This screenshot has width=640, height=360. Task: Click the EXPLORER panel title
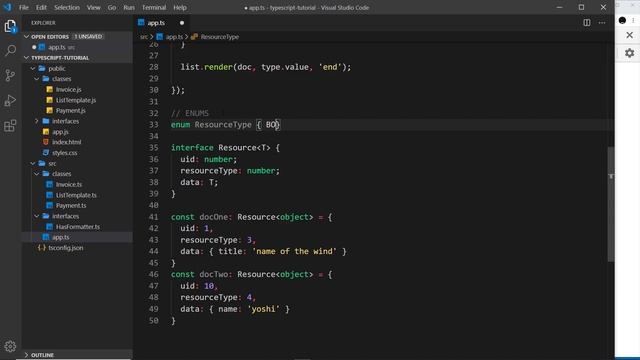click(43, 23)
